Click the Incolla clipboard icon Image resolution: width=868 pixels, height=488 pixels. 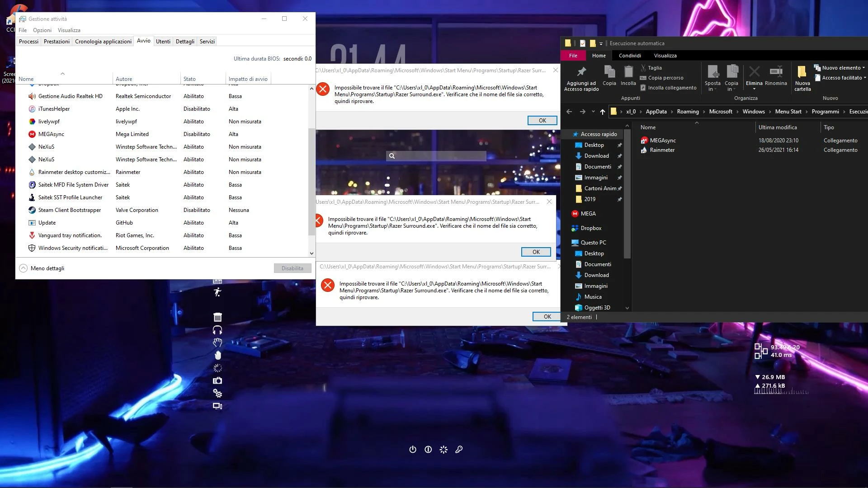pos(628,72)
